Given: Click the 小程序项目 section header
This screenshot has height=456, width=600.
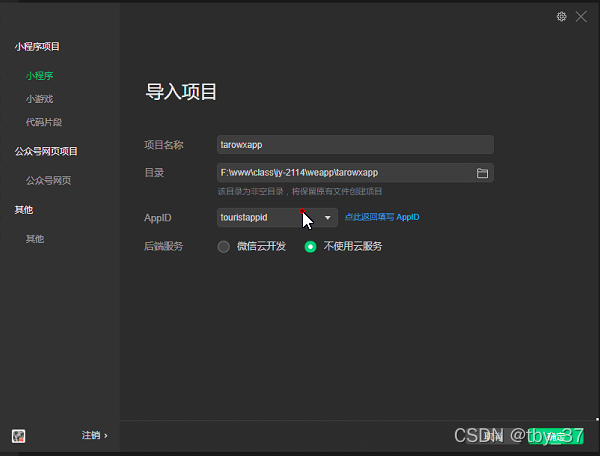Looking at the screenshot, I should coord(37,47).
